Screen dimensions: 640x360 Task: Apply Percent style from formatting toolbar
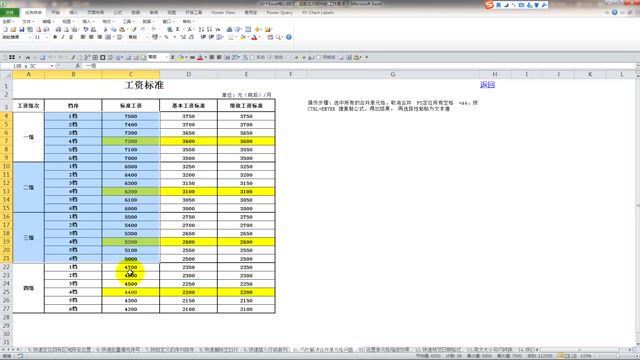(166, 37)
